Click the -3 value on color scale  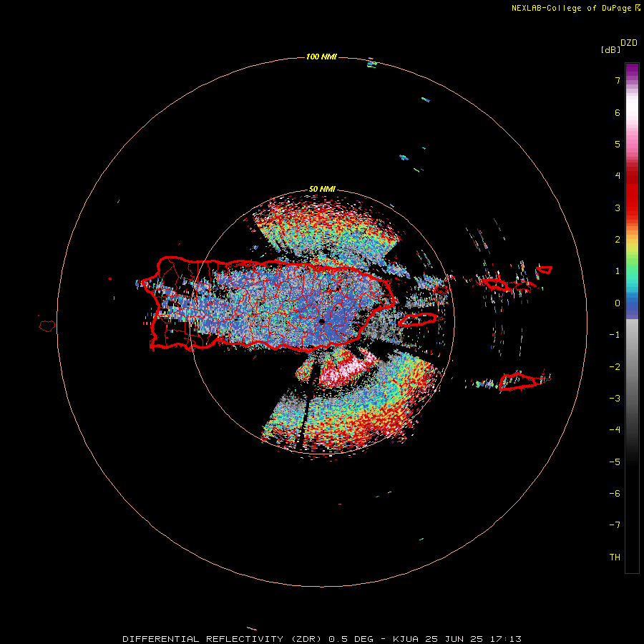tap(615, 399)
